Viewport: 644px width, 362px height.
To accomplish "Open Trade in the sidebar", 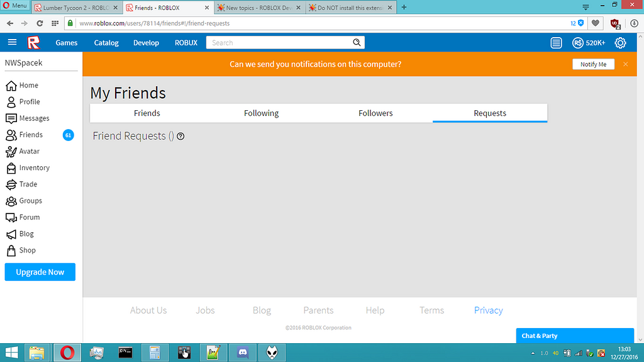I will pyautogui.click(x=21, y=184).
